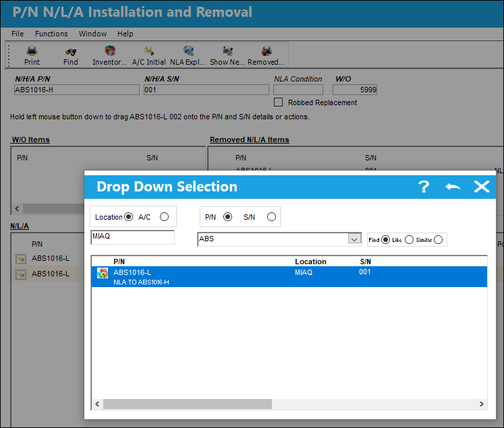Select the S/N radio button in the dialog
This screenshot has width=504, height=428.
[x=271, y=217]
